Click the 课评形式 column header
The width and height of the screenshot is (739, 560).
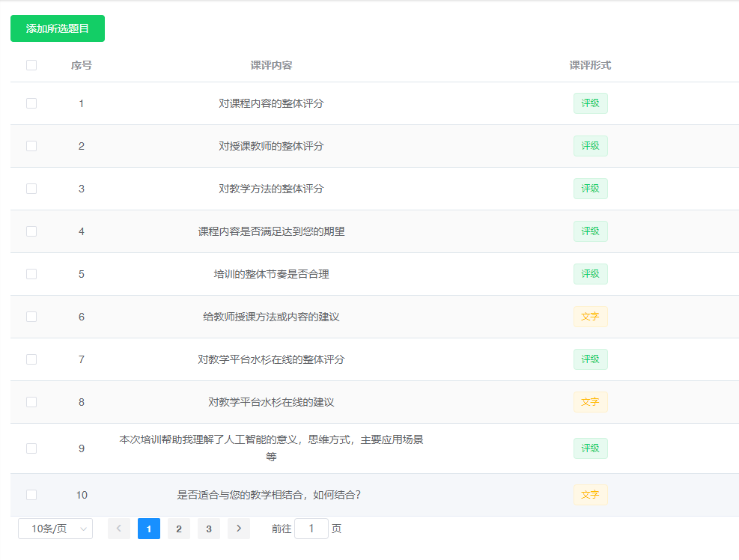pos(590,65)
